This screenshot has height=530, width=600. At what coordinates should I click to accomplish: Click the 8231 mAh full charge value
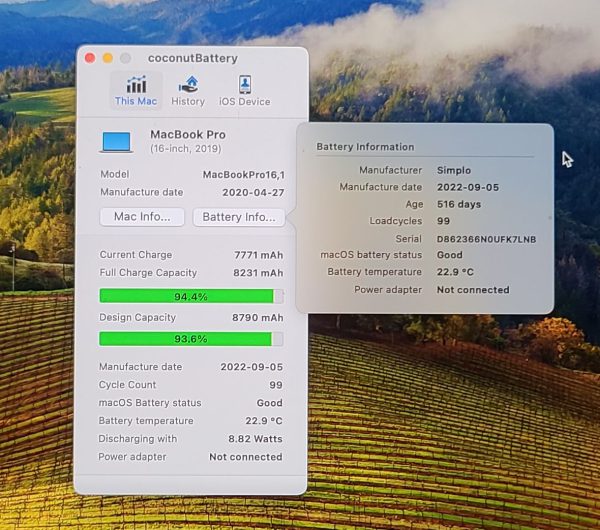[x=258, y=273]
